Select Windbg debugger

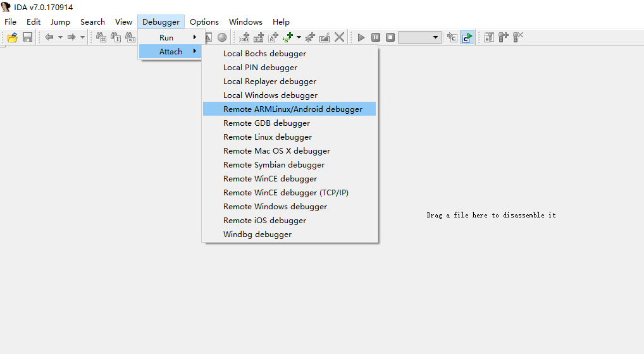289,235
